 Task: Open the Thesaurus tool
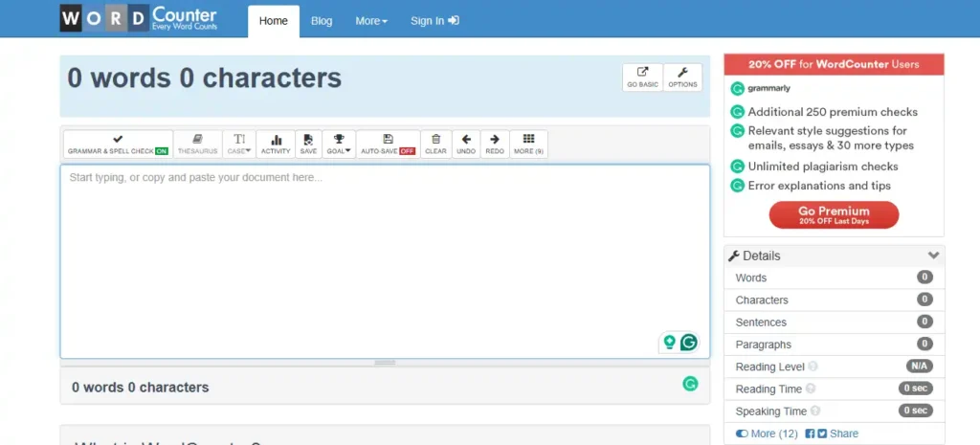[x=197, y=145]
